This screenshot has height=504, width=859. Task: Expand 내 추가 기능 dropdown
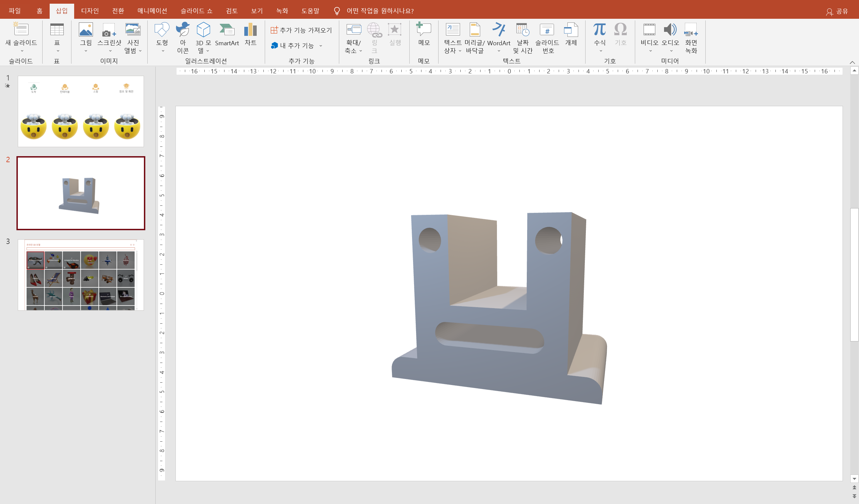320,46
